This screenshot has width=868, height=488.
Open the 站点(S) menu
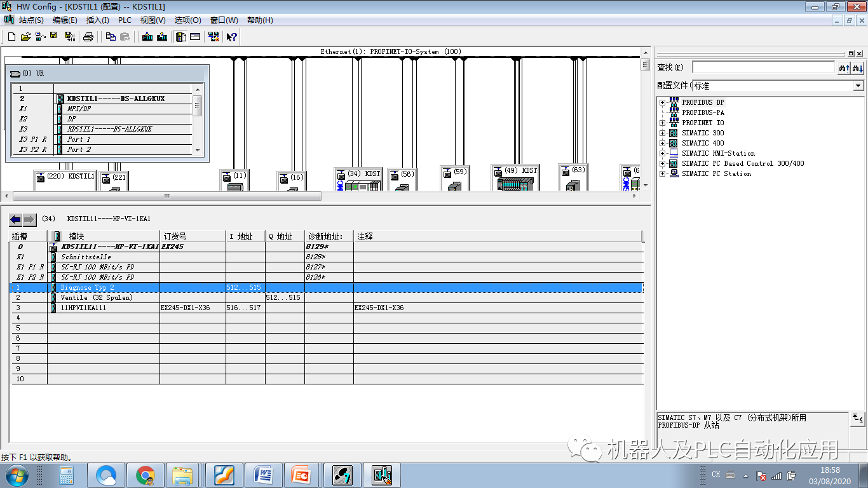point(31,20)
